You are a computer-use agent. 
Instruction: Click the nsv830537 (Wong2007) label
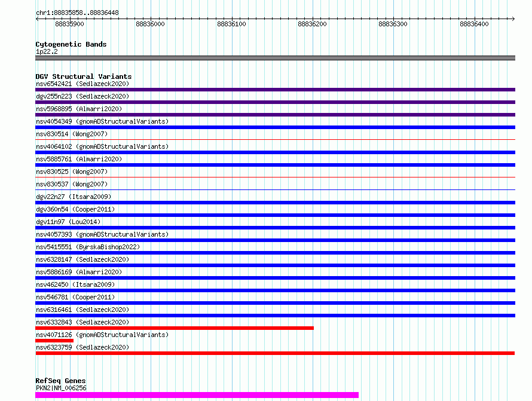pyautogui.click(x=72, y=184)
